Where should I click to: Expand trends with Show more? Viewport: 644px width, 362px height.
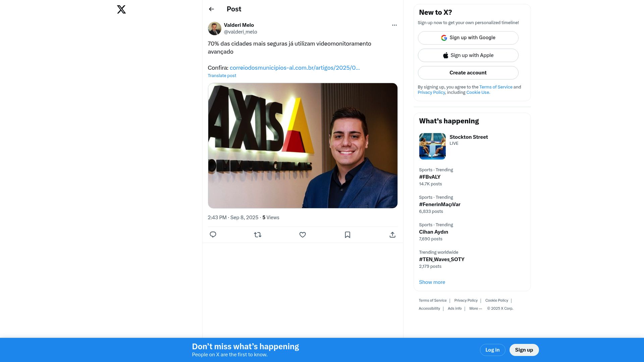(x=432, y=282)
